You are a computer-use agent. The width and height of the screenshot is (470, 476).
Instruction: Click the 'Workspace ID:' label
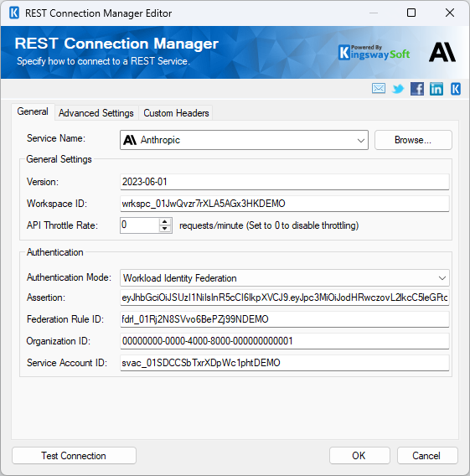click(57, 204)
